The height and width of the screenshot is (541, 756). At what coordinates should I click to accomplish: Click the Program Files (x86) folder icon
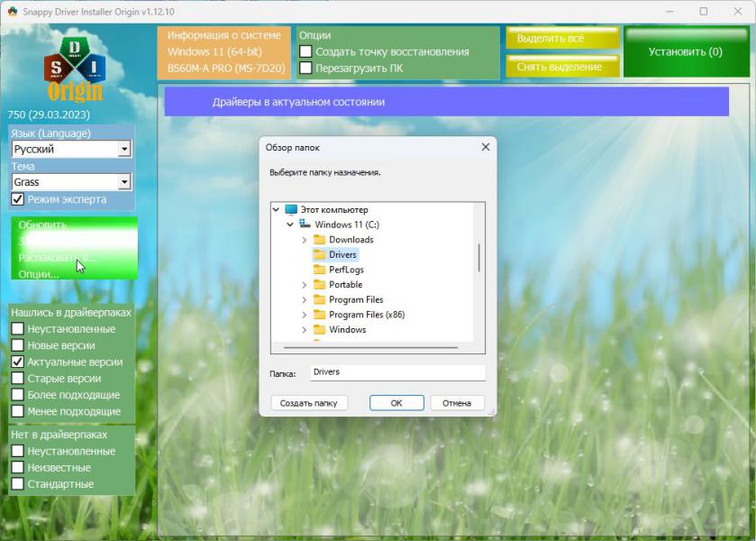click(x=319, y=315)
